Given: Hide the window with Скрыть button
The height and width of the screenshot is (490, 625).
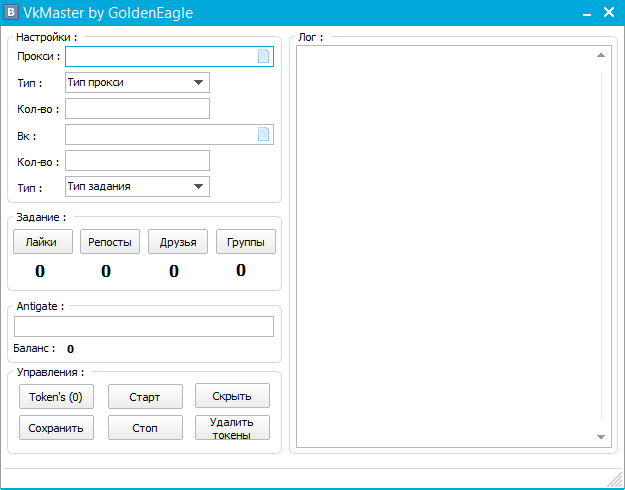Looking at the screenshot, I should [x=232, y=396].
